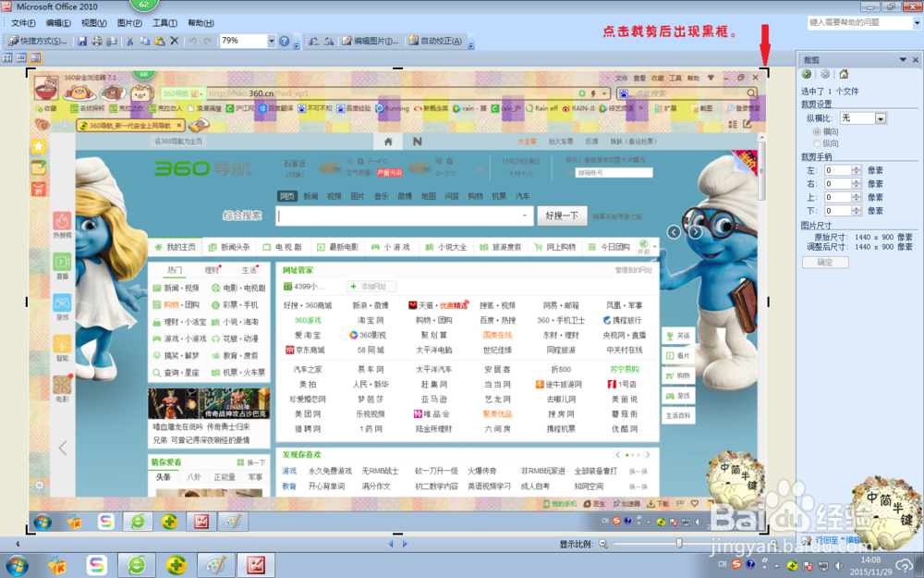This screenshot has height=578, width=924.
Task: Click the left-middle black crop handle
Action: coord(27,301)
